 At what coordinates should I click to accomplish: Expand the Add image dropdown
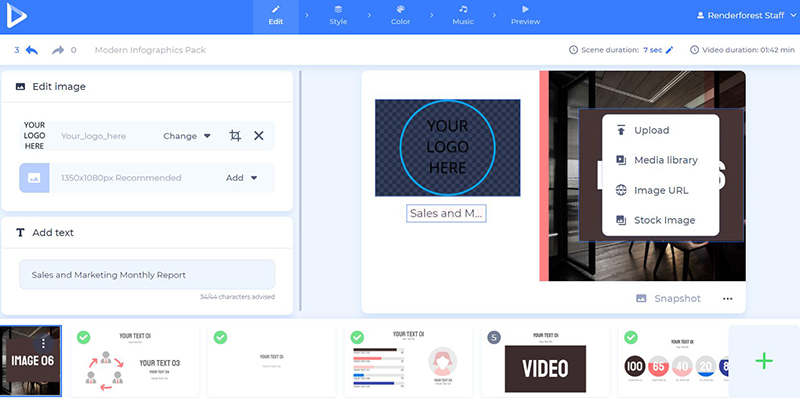242,178
